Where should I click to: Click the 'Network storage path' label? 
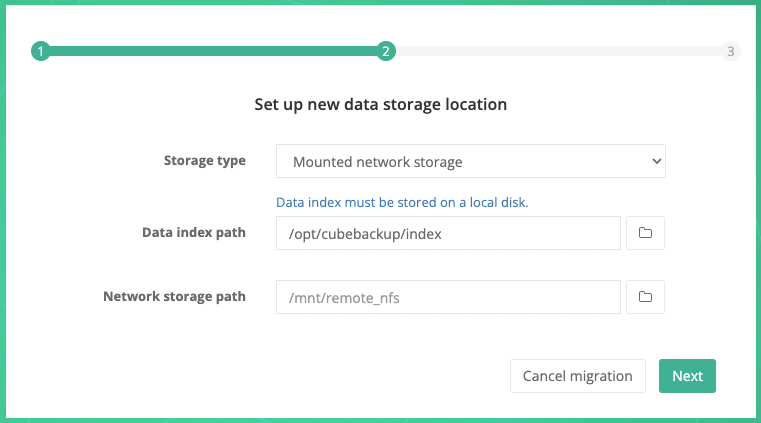coord(174,296)
